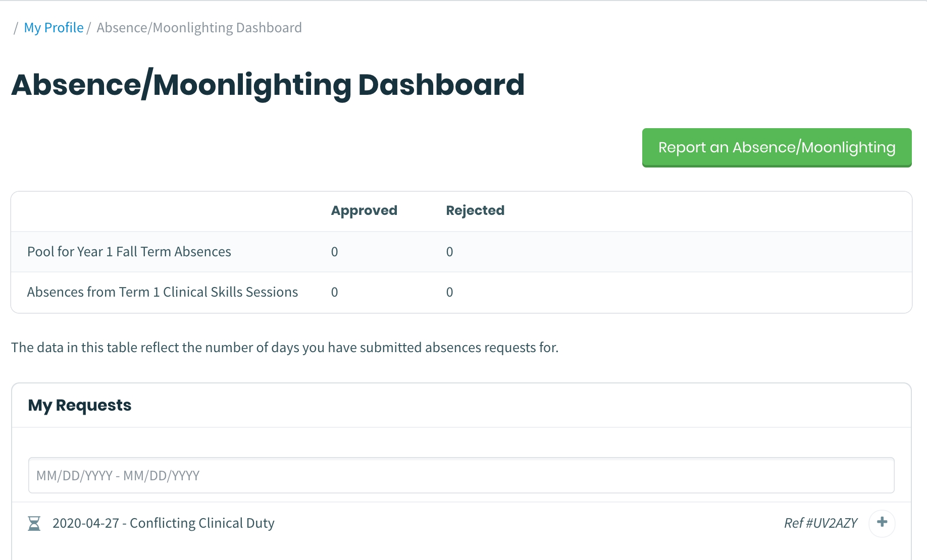Click Report an Absence/Moonlighting button
927x560 pixels.
click(x=777, y=147)
